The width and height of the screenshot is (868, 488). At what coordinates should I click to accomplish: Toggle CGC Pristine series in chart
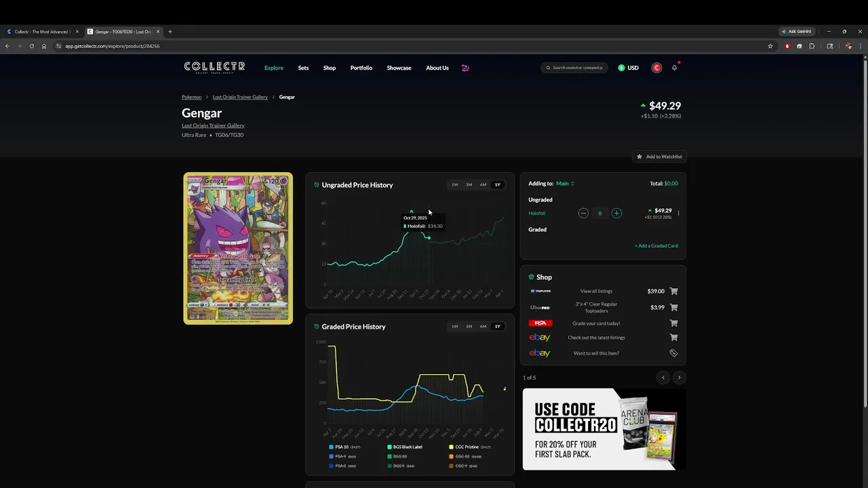click(x=469, y=447)
